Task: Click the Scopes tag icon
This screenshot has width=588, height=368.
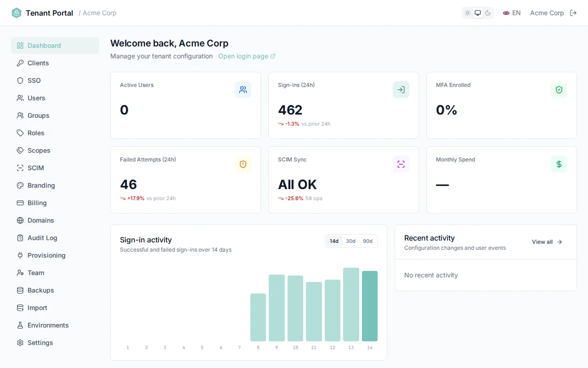Action: (20, 150)
